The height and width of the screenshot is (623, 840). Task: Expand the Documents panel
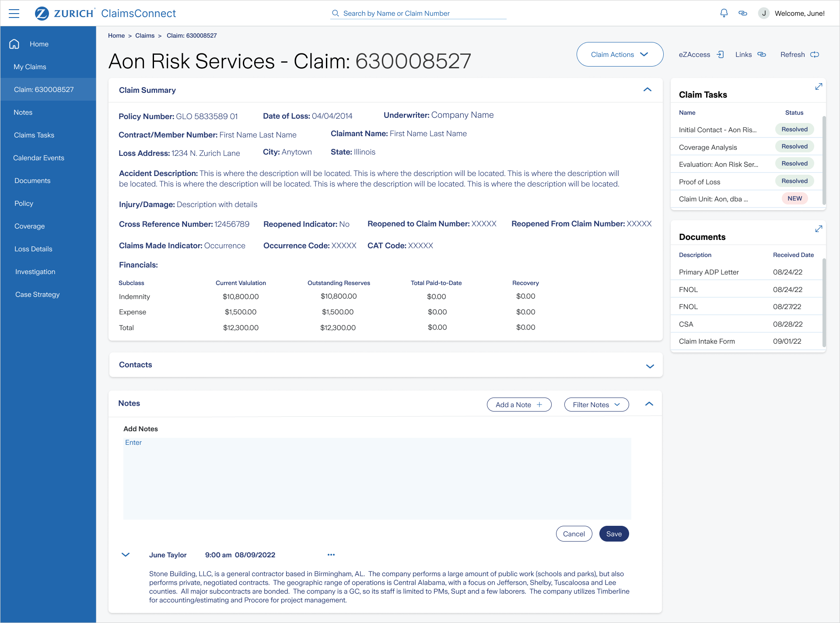click(x=819, y=229)
